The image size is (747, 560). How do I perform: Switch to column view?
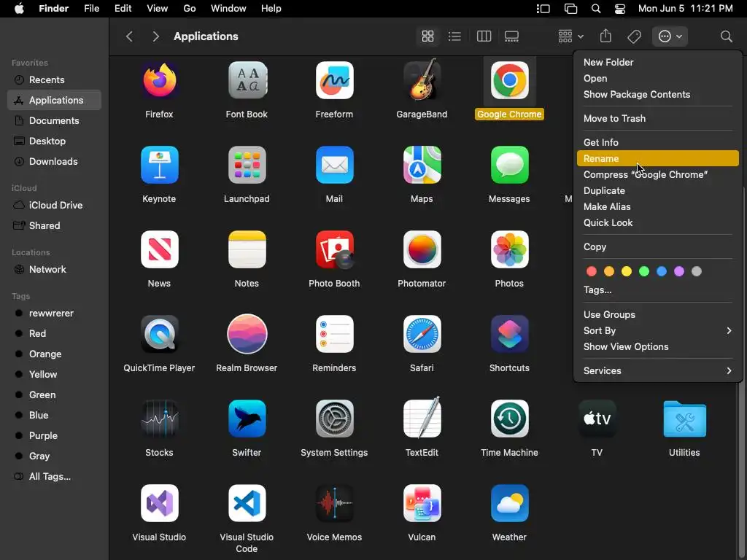(484, 36)
